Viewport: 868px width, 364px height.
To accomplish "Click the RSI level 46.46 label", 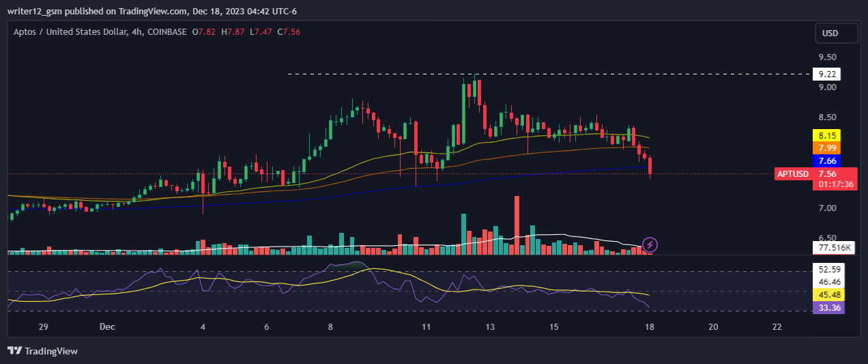I will [829, 281].
